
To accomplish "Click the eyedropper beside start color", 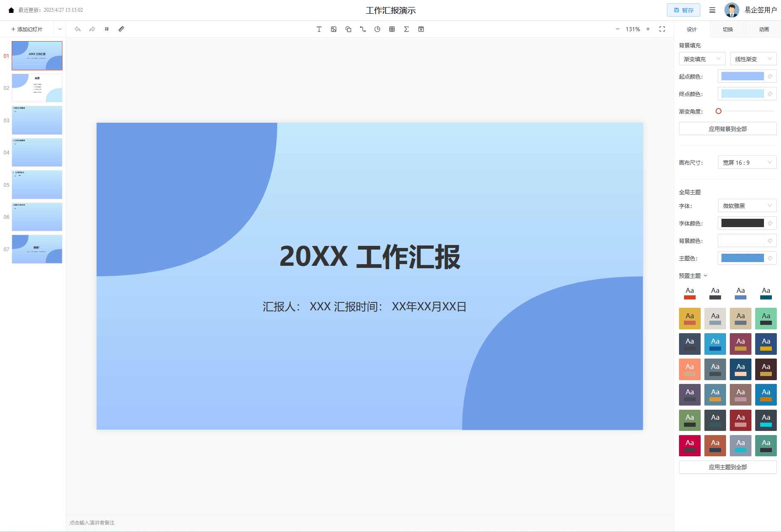I will [770, 77].
